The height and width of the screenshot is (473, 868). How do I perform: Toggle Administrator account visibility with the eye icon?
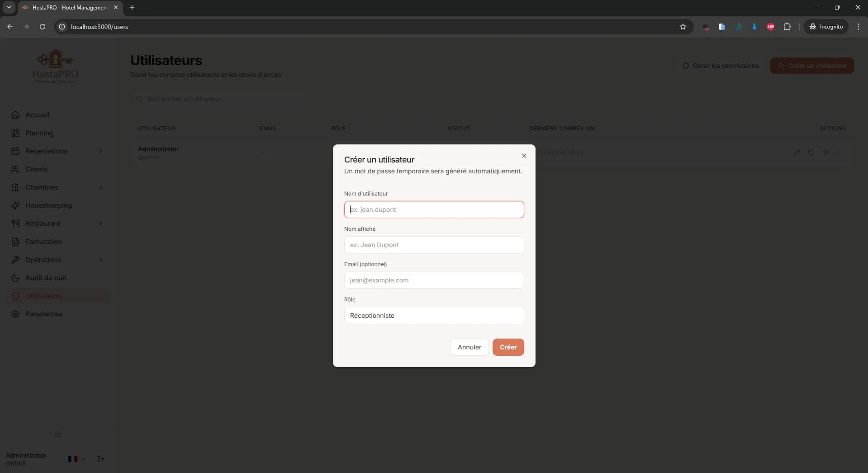826,153
